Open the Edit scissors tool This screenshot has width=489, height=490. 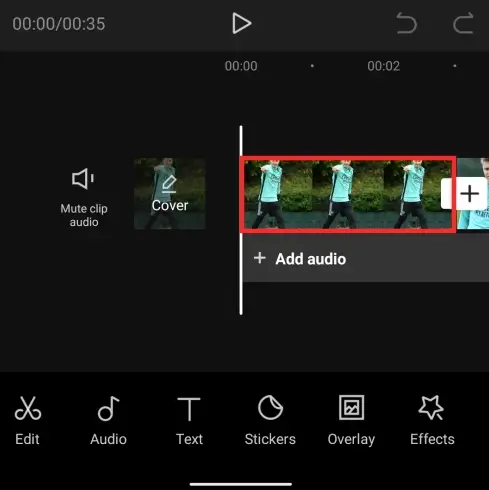point(28,421)
